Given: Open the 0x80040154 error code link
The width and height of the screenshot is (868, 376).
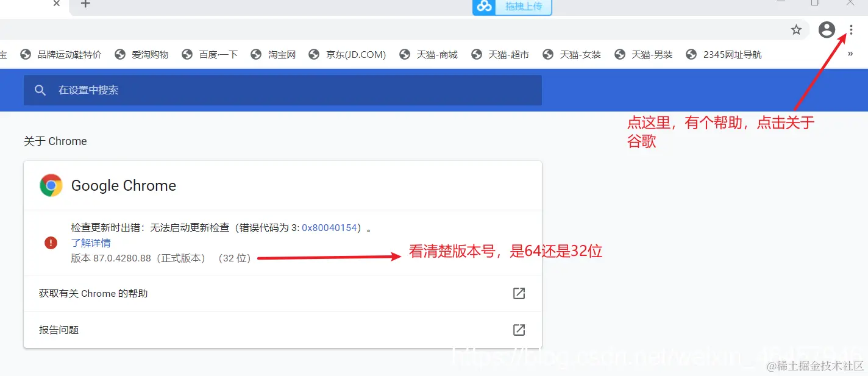Looking at the screenshot, I should [x=329, y=228].
